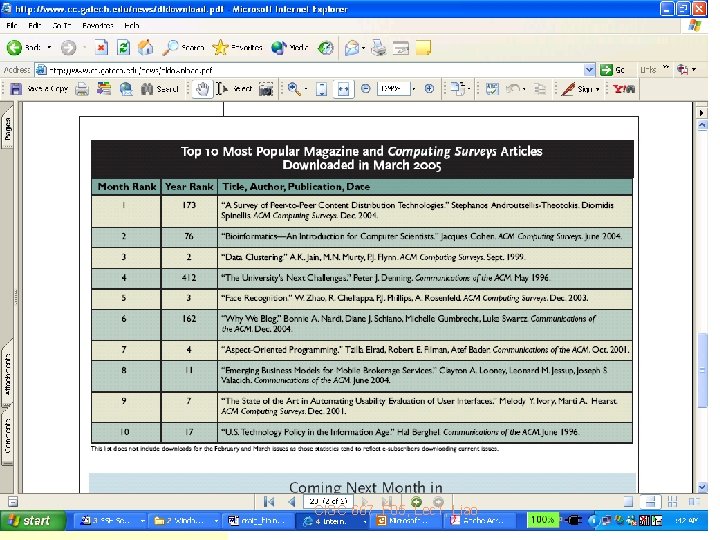Choose the Select Text tool
The height and width of the screenshot is (540, 720).
(x=234, y=89)
